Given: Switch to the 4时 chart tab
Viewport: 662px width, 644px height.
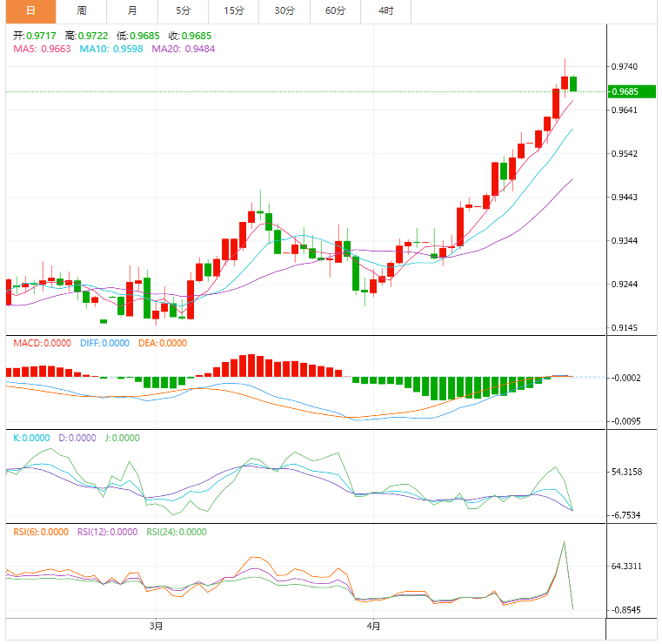Looking at the screenshot, I should 385,11.
